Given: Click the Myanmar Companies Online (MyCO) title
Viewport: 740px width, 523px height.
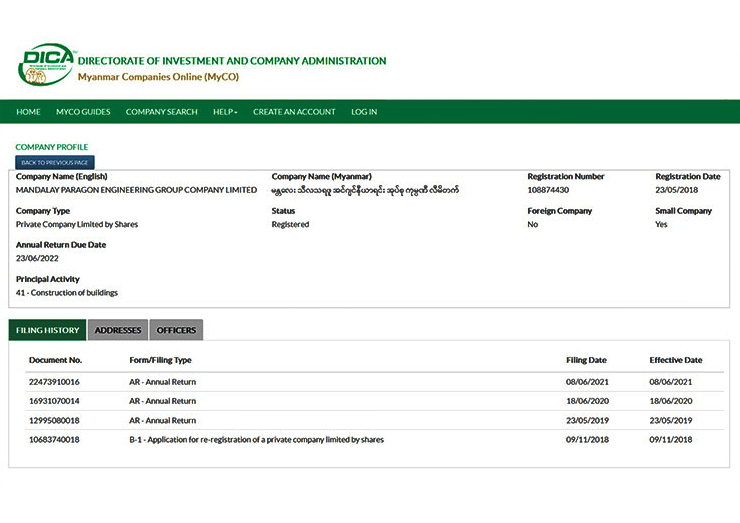Looking at the screenshot, I should click(159, 77).
